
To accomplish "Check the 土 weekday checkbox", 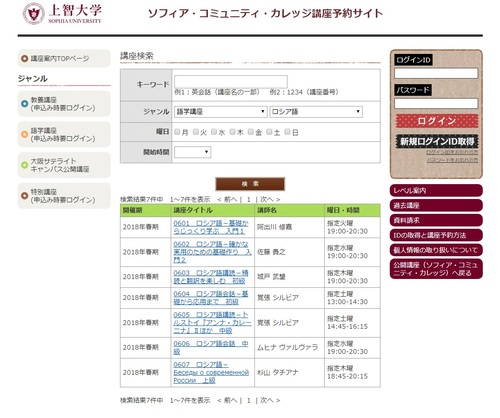I will (269, 132).
